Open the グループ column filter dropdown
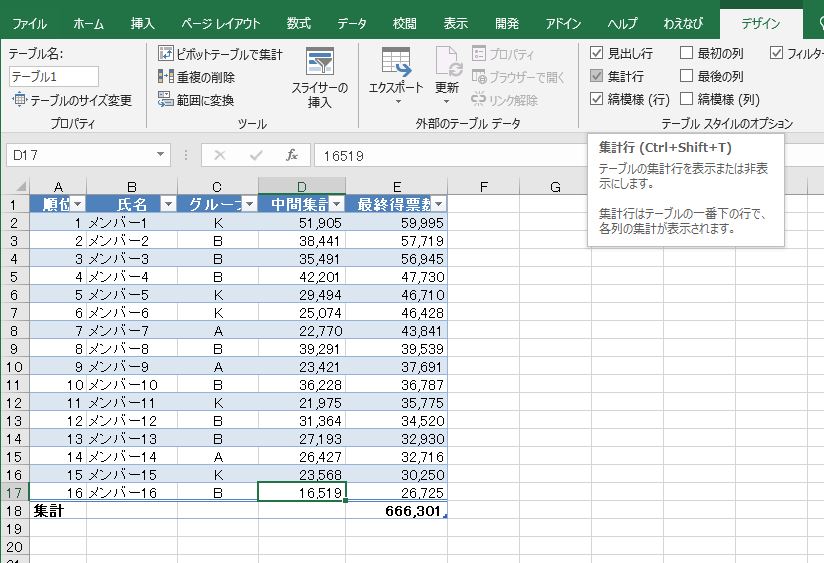This screenshot has height=563, width=824. [x=250, y=204]
